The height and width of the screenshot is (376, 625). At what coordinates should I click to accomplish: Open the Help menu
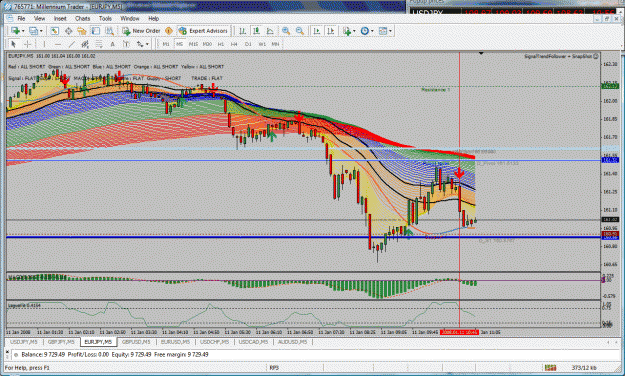(153, 18)
